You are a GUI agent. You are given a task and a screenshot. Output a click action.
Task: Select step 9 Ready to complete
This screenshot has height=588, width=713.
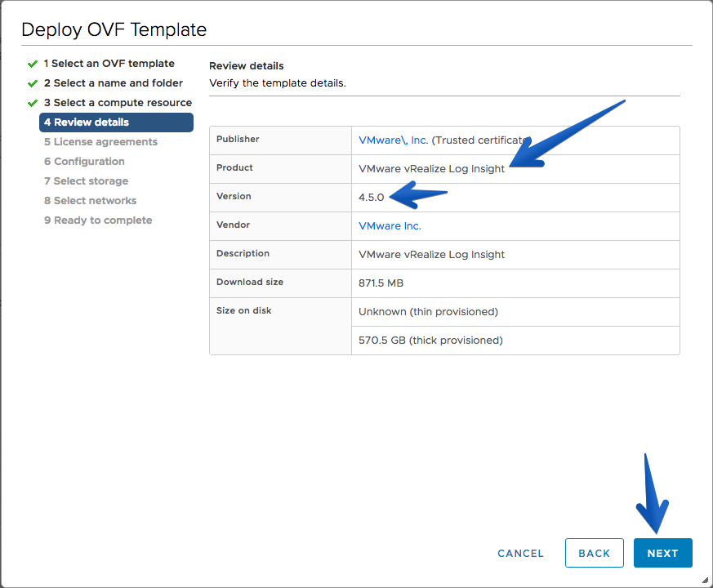[x=98, y=220]
